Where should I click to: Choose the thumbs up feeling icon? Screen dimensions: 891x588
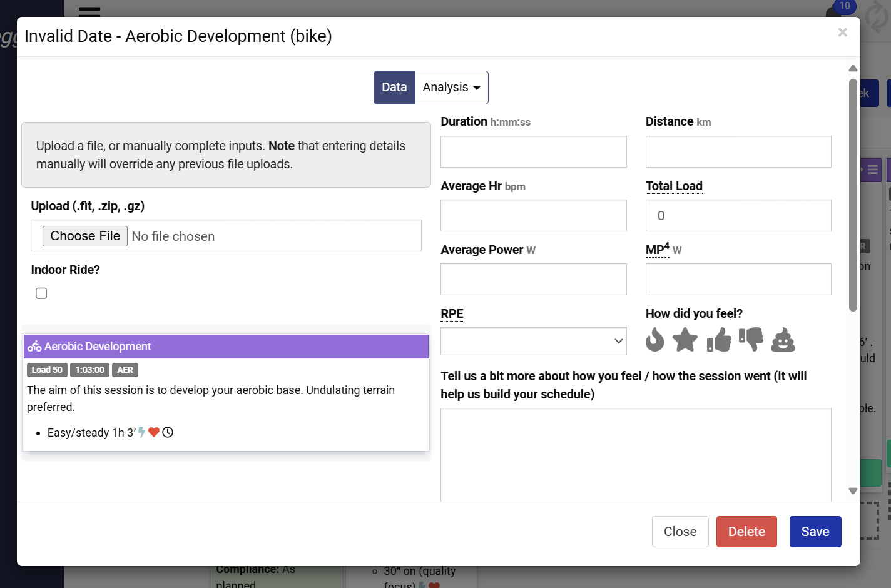click(x=719, y=340)
